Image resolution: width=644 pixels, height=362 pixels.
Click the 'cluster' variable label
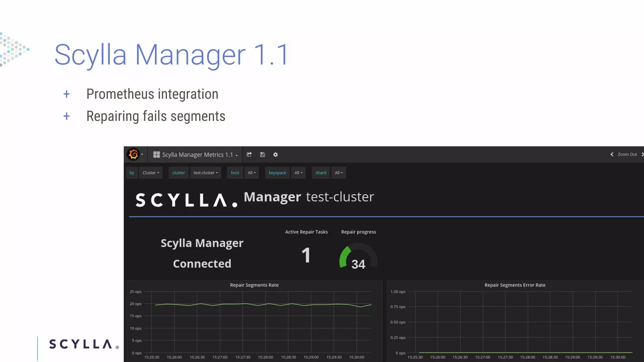(178, 173)
